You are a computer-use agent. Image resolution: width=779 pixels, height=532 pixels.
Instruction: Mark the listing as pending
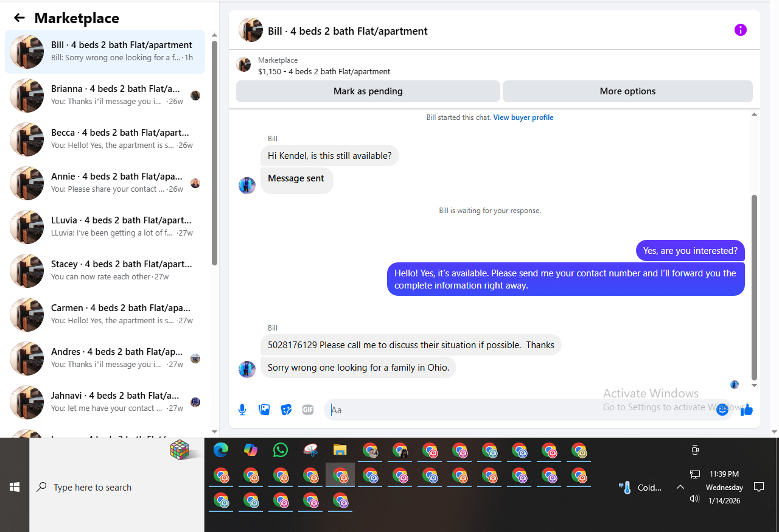pyautogui.click(x=368, y=91)
